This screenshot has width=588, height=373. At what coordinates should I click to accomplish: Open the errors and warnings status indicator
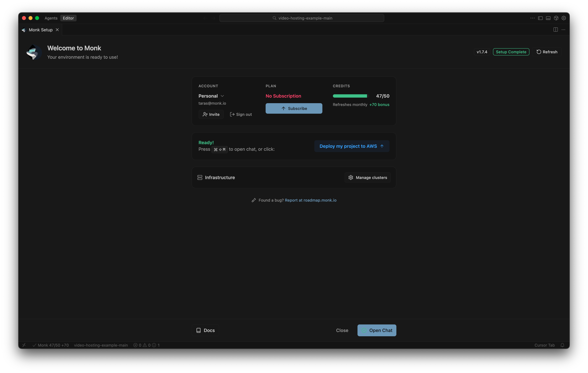tap(146, 345)
